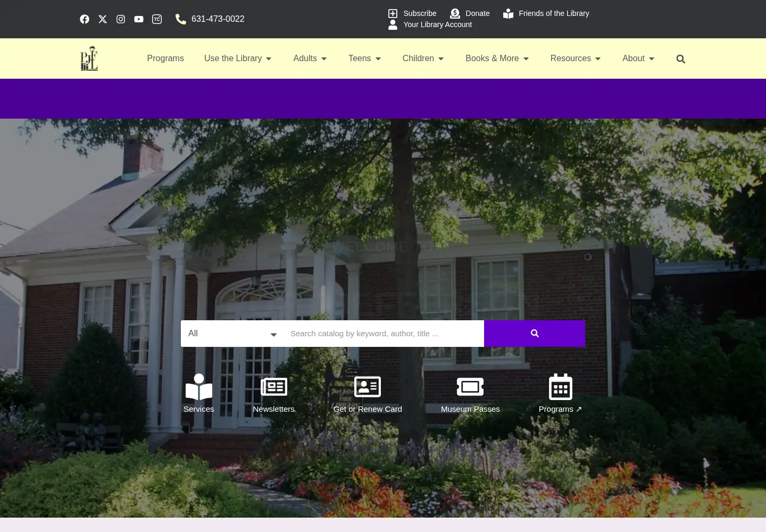Image resolution: width=766 pixels, height=532 pixels.
Task: Click the Programs calendar icon
Action: click(561, 387)
